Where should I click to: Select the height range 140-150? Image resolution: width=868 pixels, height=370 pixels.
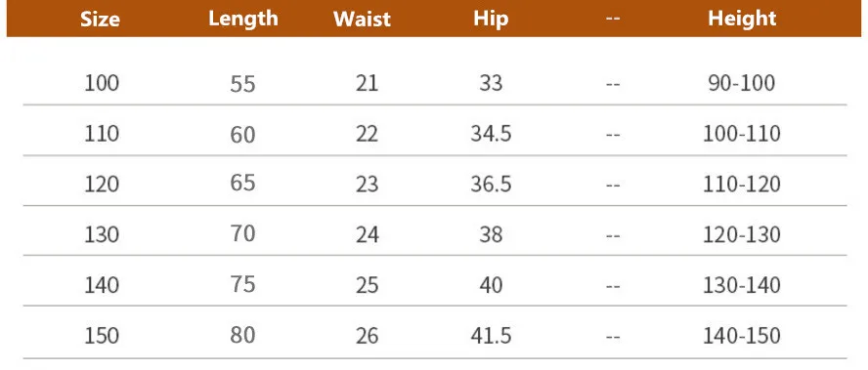(x=742, y=336)
